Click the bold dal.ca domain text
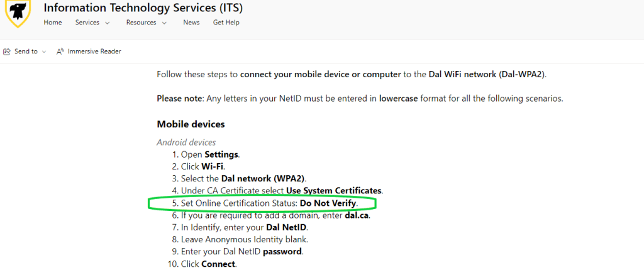The image size is (644, 280). (x=356, y=215)
